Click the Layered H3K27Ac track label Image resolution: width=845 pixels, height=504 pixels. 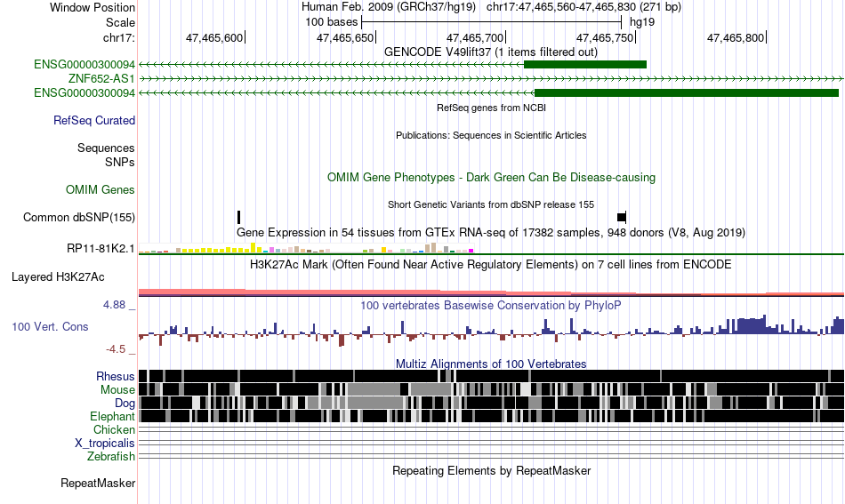58,276
